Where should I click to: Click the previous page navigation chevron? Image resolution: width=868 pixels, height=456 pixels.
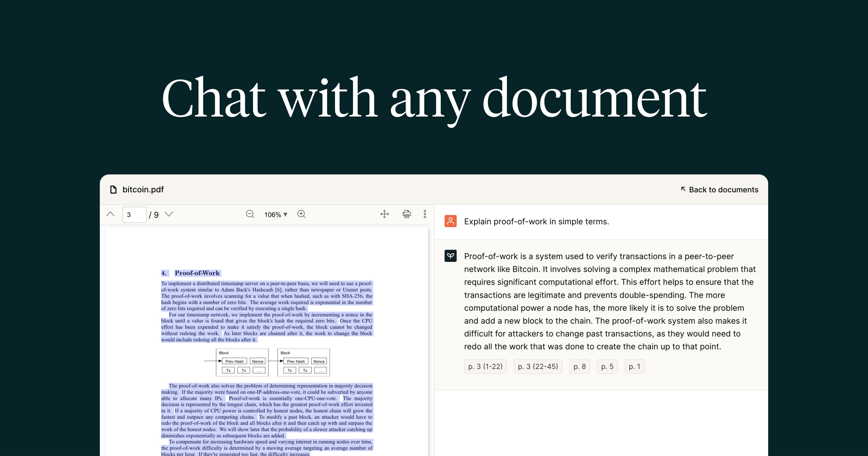point(111,214)
